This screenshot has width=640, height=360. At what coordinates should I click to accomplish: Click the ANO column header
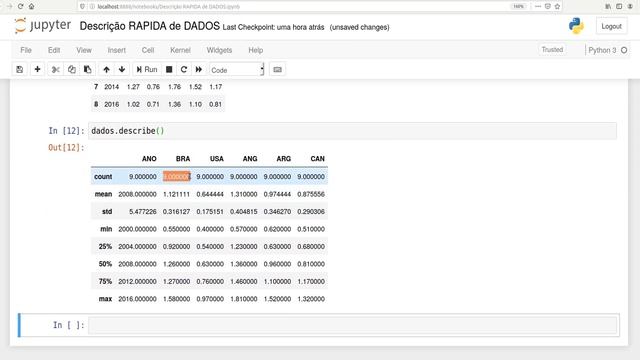pos(149,159)
